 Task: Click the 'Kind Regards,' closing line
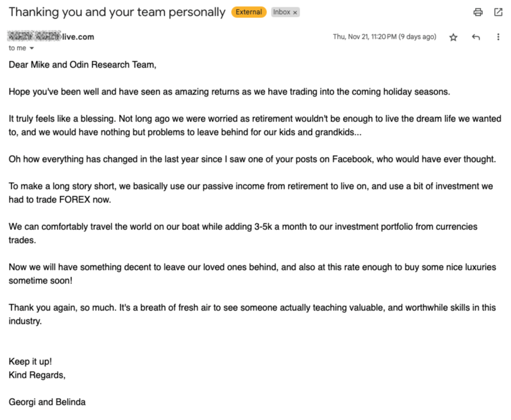tap(37, 374)
